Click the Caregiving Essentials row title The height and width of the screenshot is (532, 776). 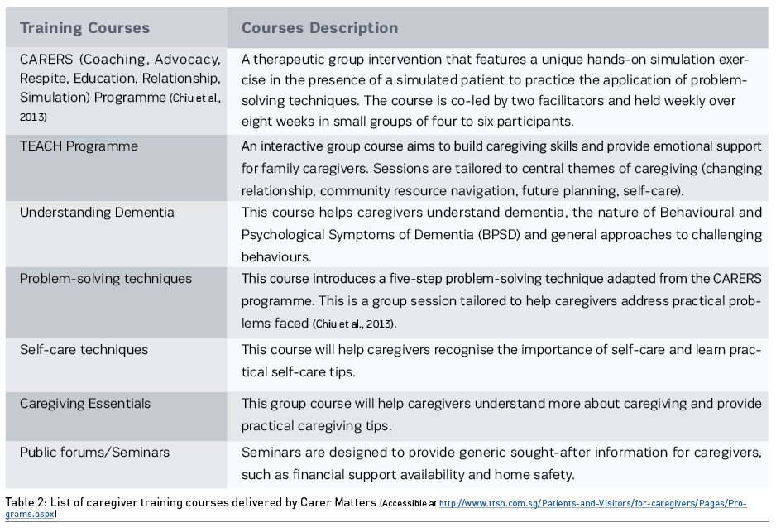point(84,404)
